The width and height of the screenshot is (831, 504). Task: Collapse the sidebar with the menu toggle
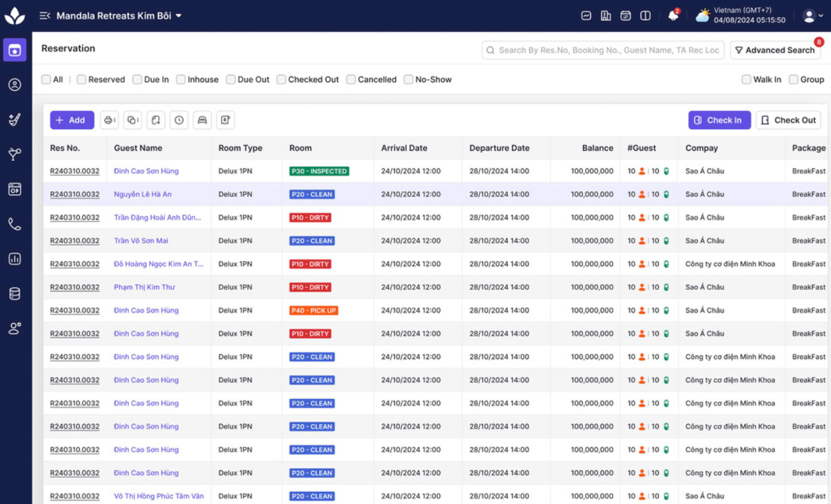coord(45,16)
